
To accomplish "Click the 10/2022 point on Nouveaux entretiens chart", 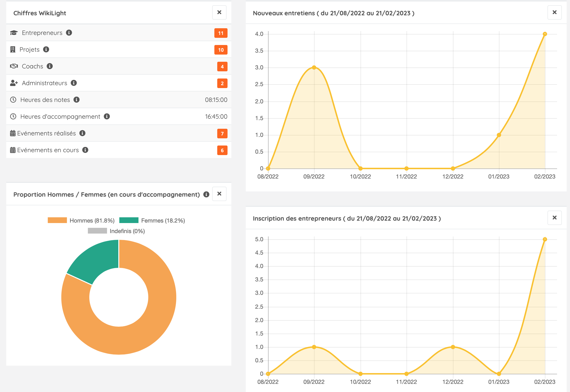I will click(x=360, y=168).
